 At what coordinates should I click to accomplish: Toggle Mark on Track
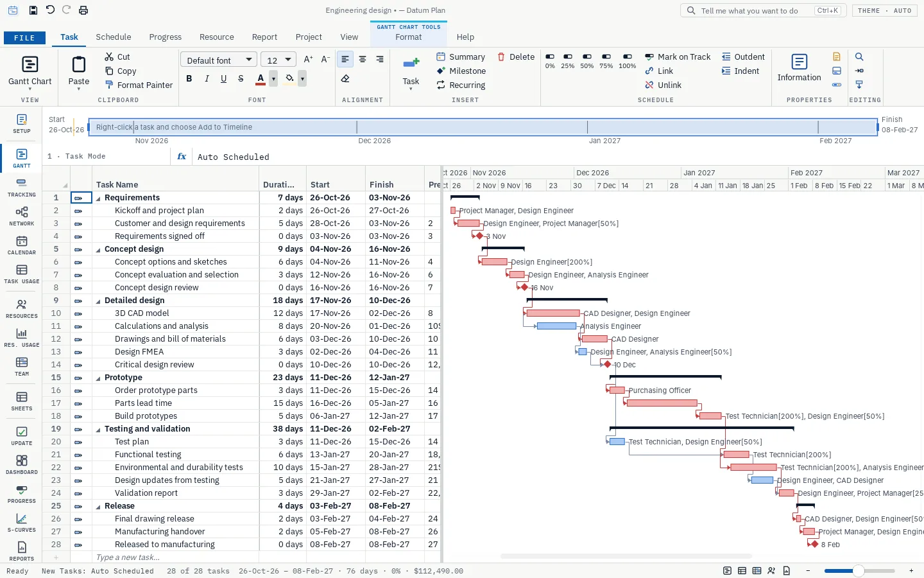click(x=678, y=57)
